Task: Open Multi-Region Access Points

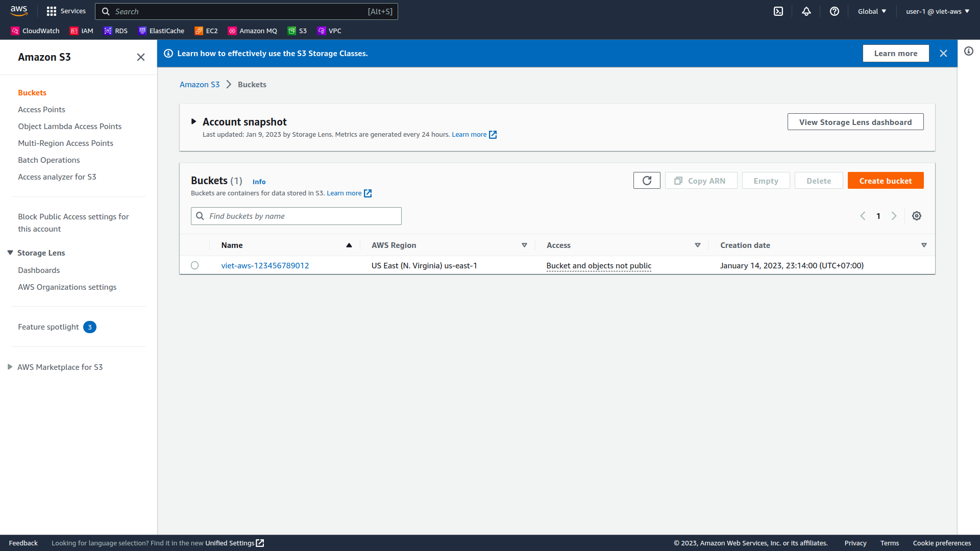Action: pyautogui.click(x=65, y=143)
